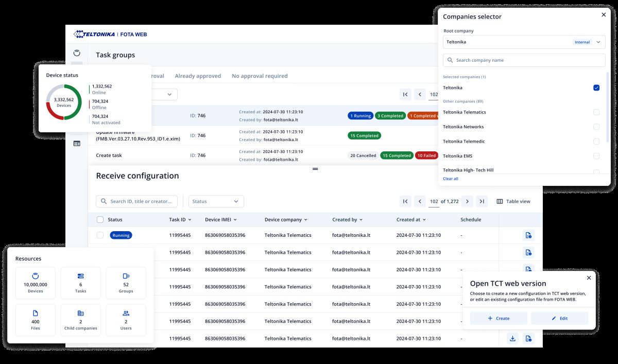Tick the checkbox of the Running row
Viewport: 618px width, 364px height.
[100, 235]
